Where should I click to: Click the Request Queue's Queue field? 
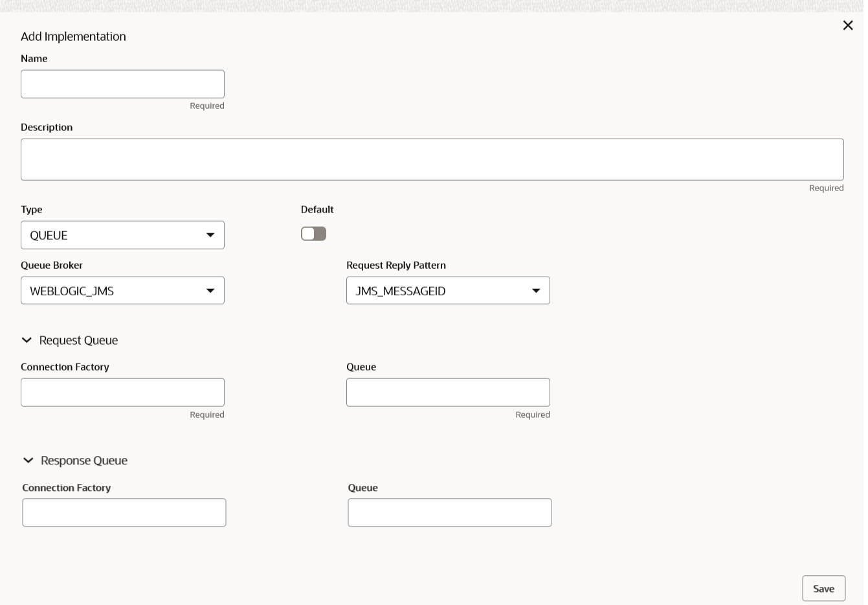pyautogui.click(x=448, y=393)
